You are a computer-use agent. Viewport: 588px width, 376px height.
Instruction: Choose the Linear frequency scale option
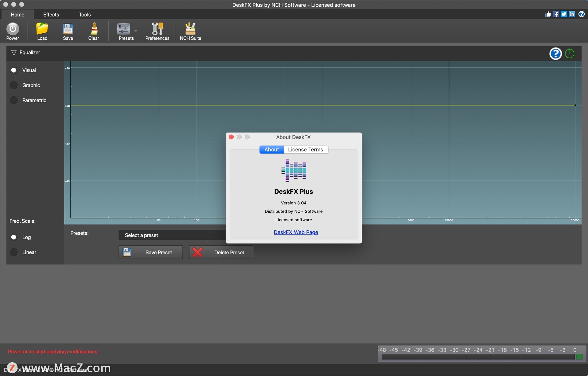click(13, 252)
